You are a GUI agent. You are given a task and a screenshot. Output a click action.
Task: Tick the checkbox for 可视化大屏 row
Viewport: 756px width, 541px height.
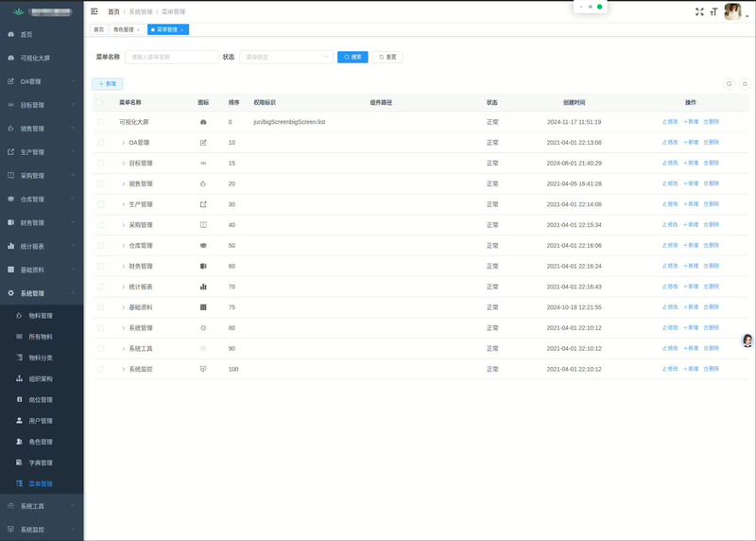tap(100, 122)
